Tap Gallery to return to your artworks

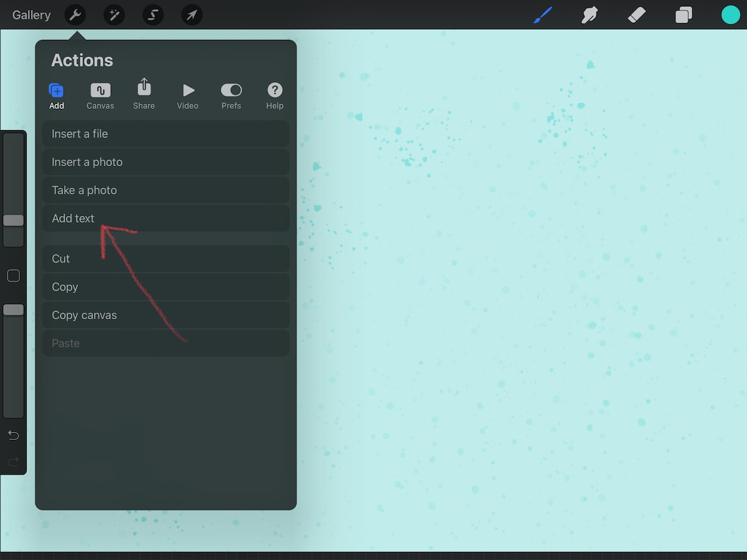coord(31,15)
